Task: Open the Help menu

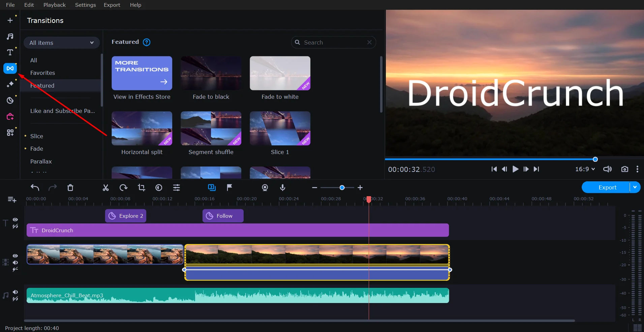Action: pyautogui.click(x=135, y=5)
